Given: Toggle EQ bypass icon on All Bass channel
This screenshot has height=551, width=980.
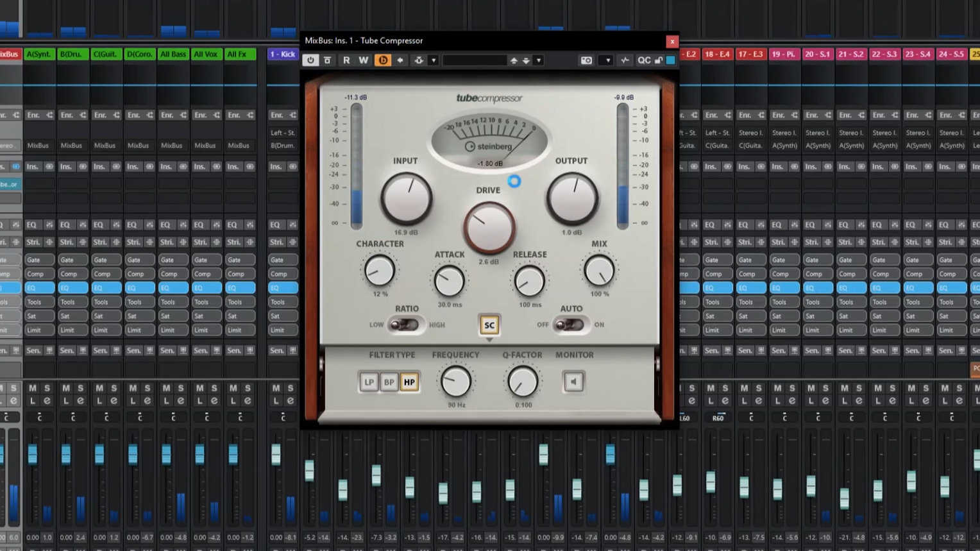Looking at the screenshot, I should [x=183, y=225].
